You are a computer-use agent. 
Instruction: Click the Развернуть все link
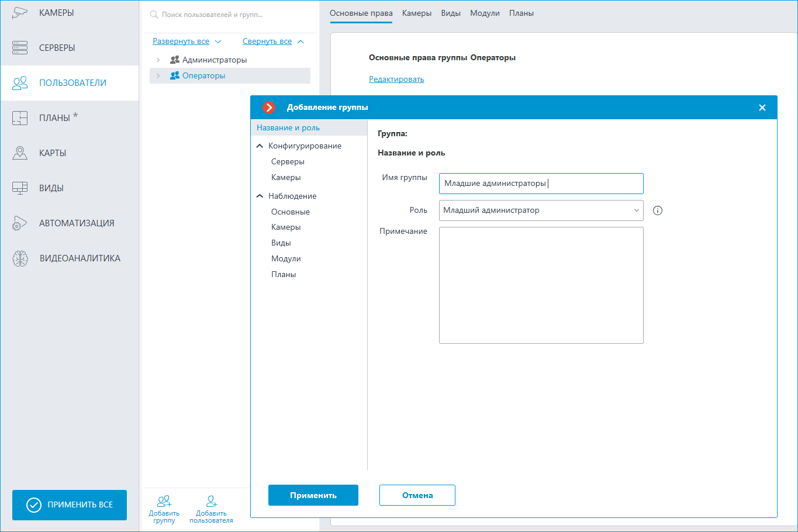(x=181, y=42)
